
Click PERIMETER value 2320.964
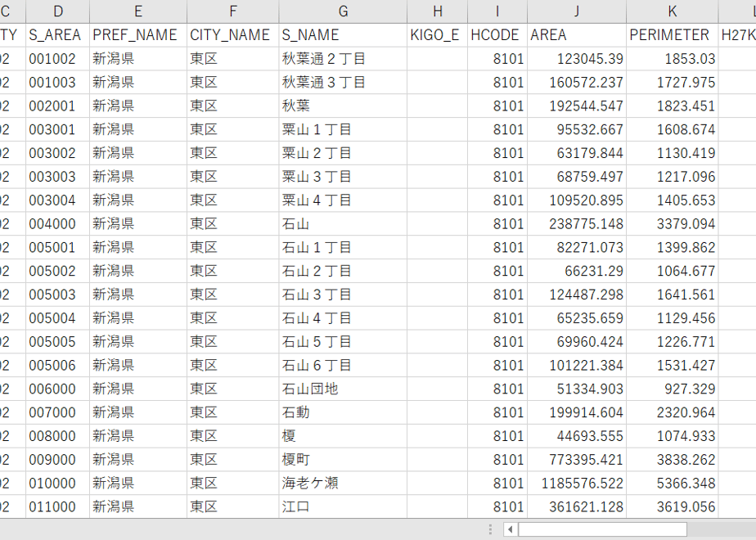[672, 412]
